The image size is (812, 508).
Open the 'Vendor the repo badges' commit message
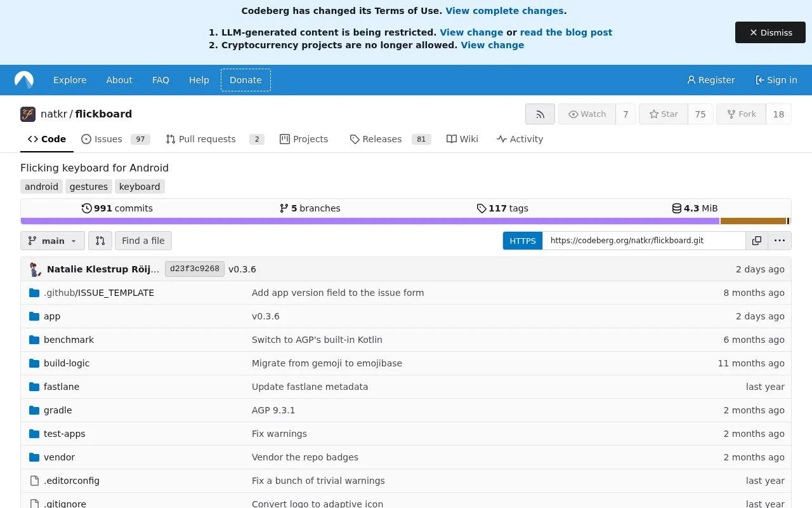click(x=305, y=457)
